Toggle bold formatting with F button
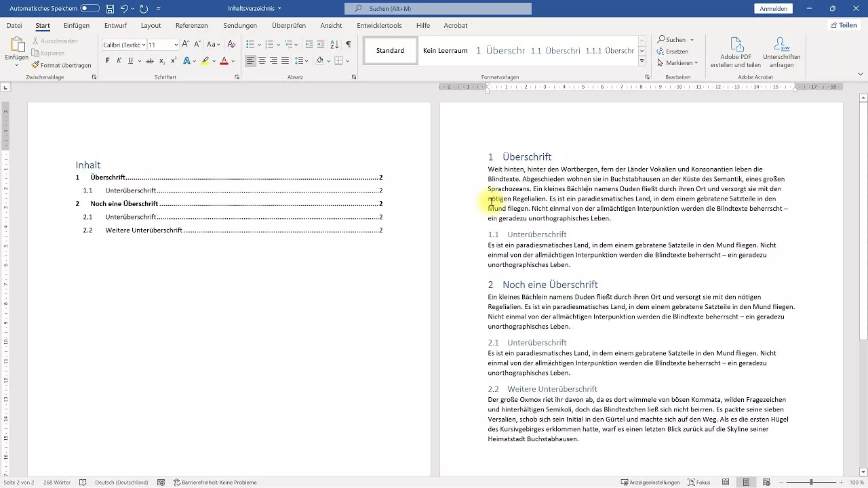Viewport: 868px width, 488px height. [106, 60]
